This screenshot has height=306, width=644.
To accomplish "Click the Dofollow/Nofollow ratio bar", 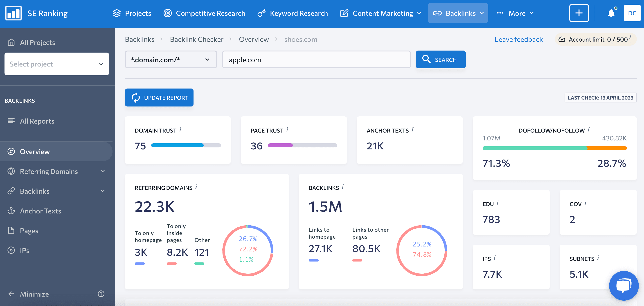I will pyautogui.click(x=554, y=148).
